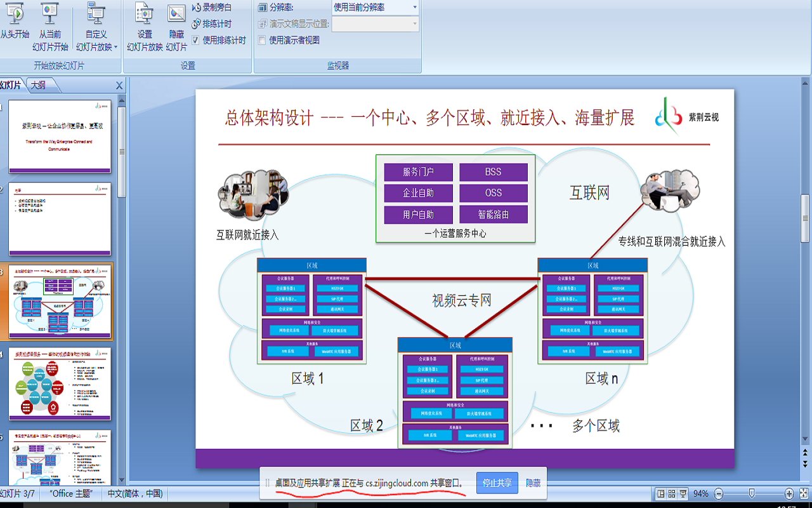This screenshot has width=812, height=508.
Task: Select slide 1 thumbnail
Action: (x=60, y=136)
